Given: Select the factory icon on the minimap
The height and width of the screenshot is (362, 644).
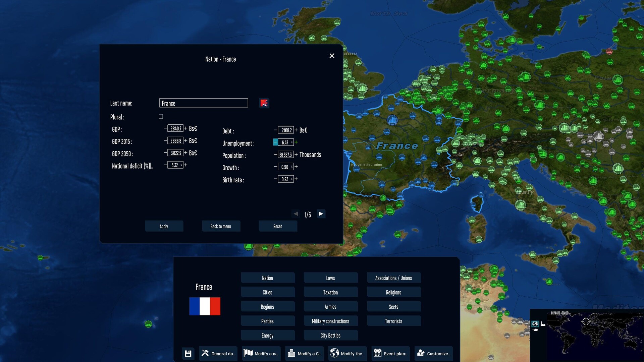Looking at the screenshot, I should [543, 324].
